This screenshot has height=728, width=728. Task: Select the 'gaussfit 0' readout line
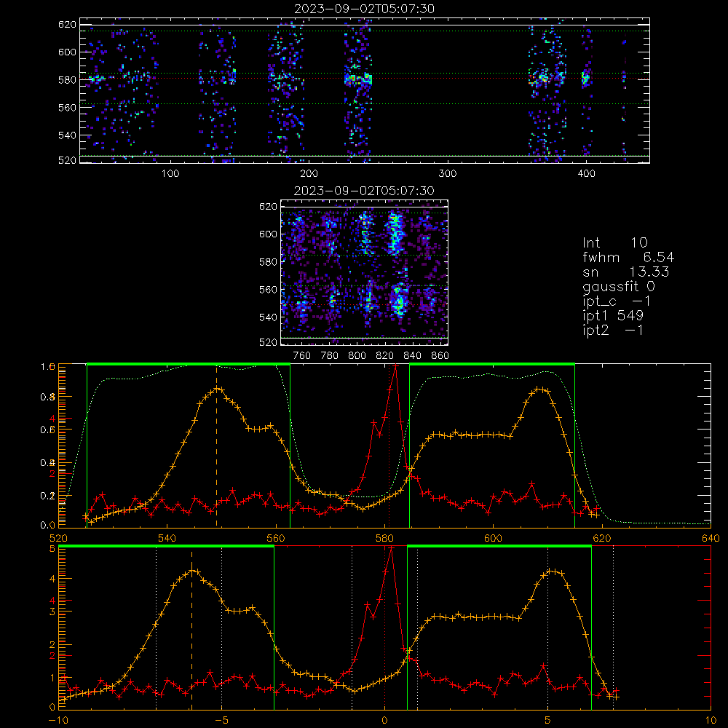coord(619,286)
